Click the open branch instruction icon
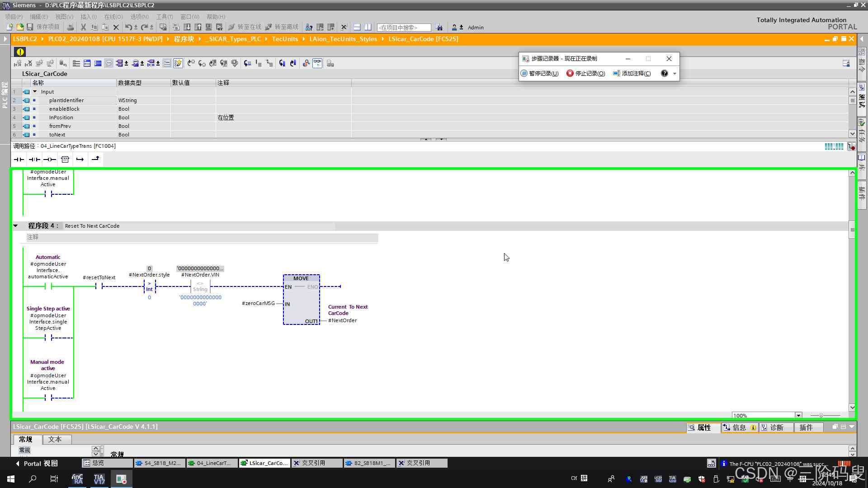Image resolution: width=868 pixels, height=488 pixels. tap(80, 159)
